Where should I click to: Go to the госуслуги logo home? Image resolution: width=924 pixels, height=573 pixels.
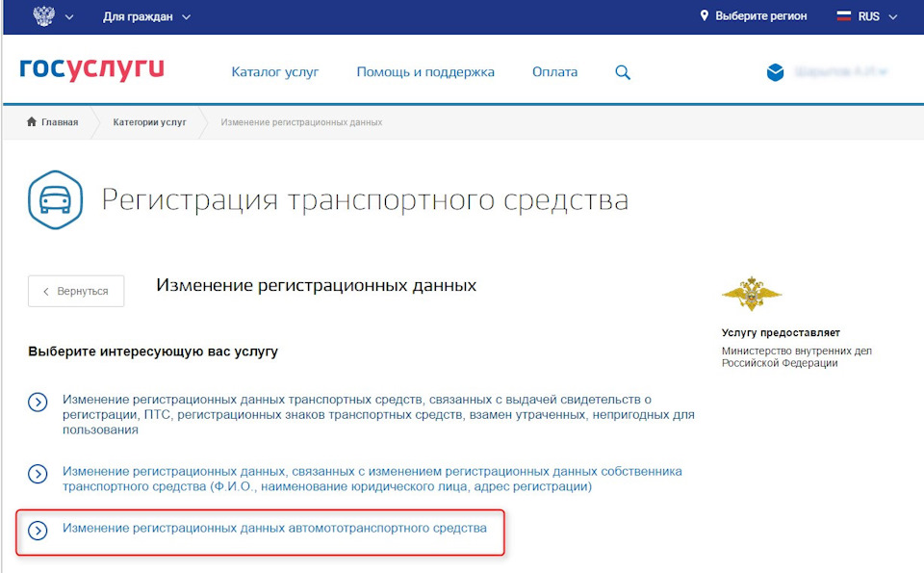tap(92, 69)
